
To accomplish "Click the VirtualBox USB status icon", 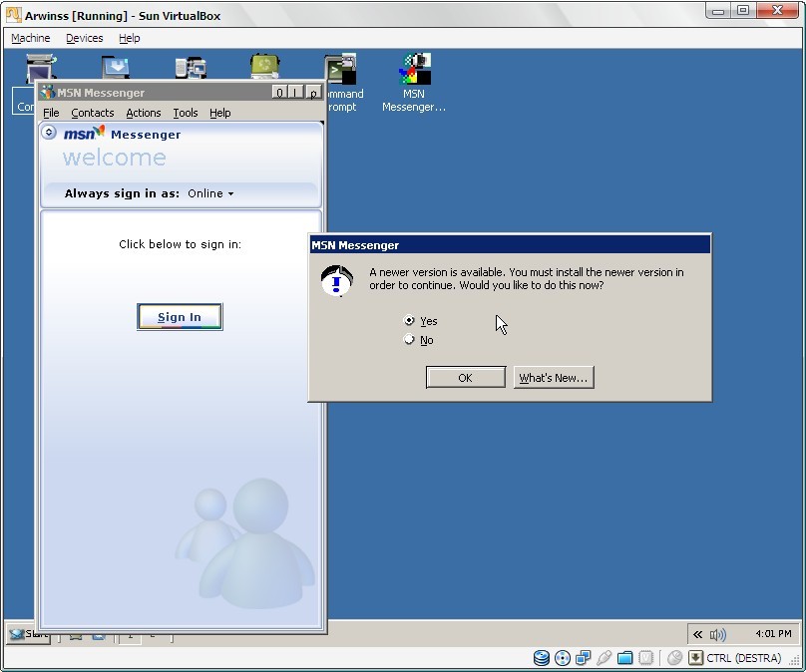I will click(604, 658).
